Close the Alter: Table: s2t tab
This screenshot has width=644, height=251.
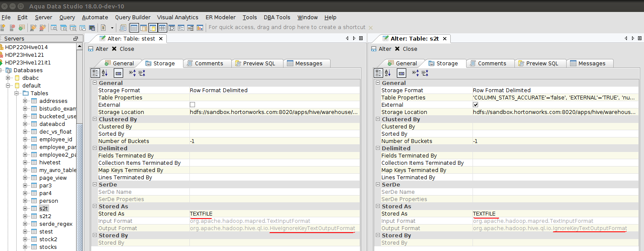click(445, 38)
